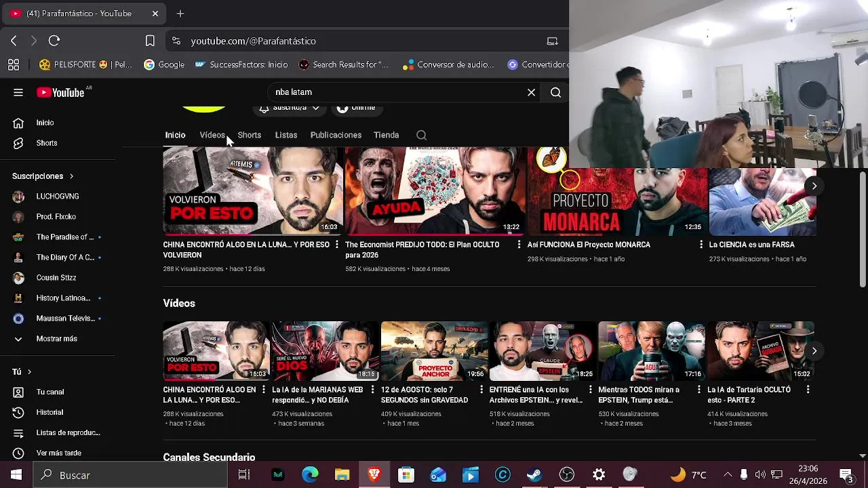Open the options menu for 'Así FUNCIONA El Proyecto MONARCA'
The height and width of the screenshot is (488, 868).
(x=701, y=245)
